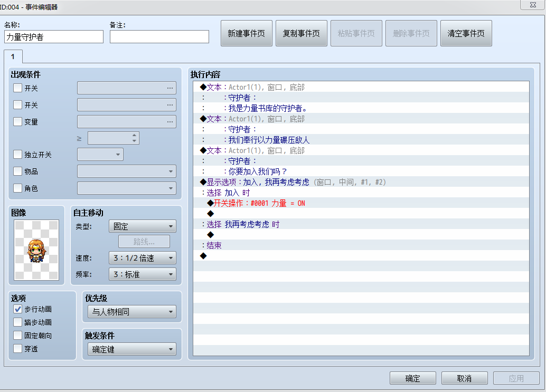Enable the 角色 condition checkbox

[x=17, y=188]
